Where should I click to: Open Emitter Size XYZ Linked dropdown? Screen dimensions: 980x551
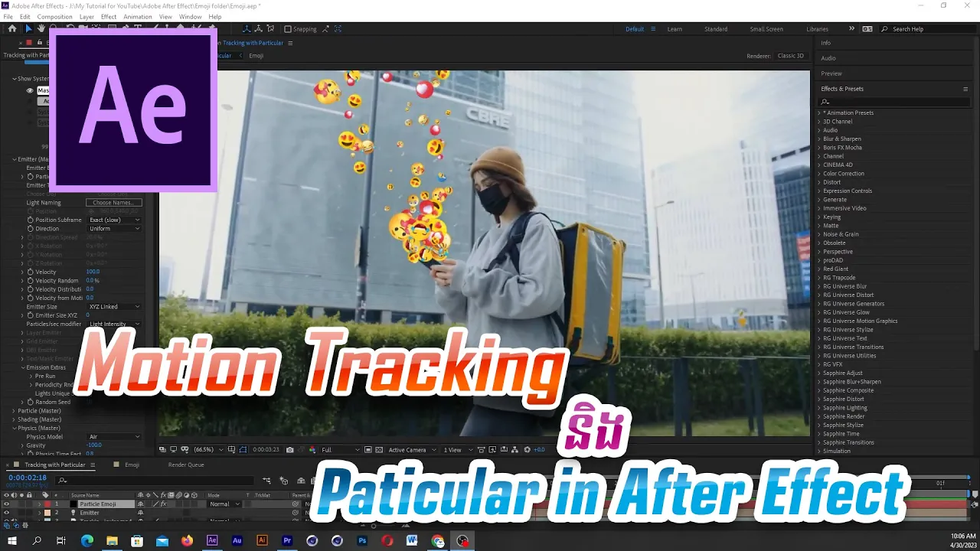click(114, 307)
